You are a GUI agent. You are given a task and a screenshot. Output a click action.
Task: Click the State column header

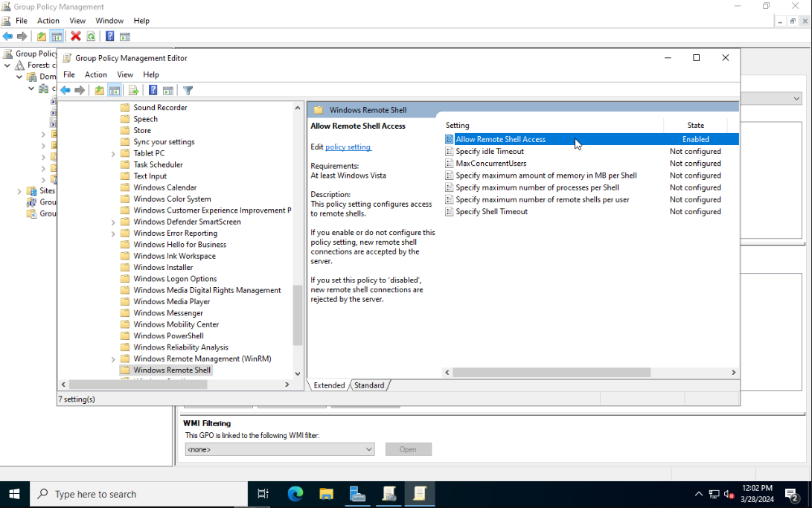(695, 125)
